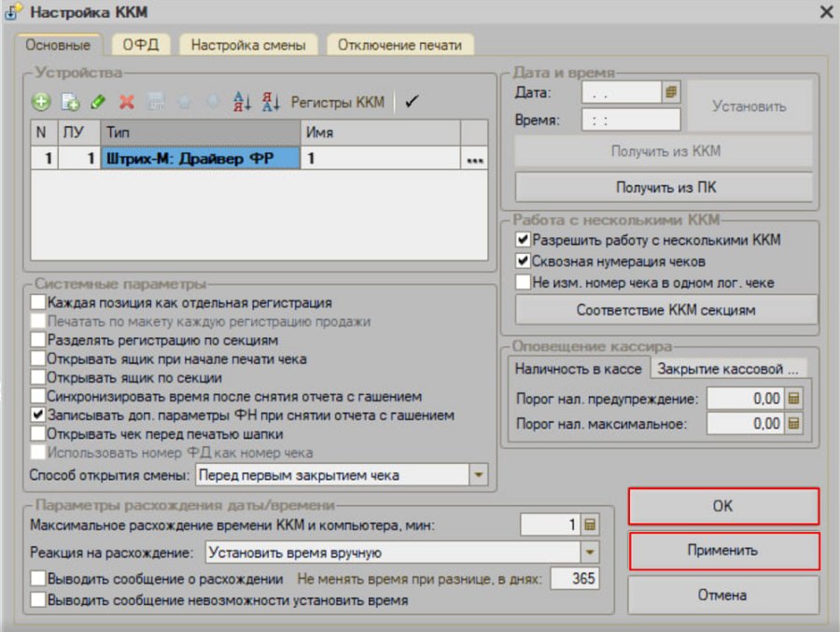Delete device using the red X icon
The width and height of the screenshot is (840, 632).
pos(127,102)
